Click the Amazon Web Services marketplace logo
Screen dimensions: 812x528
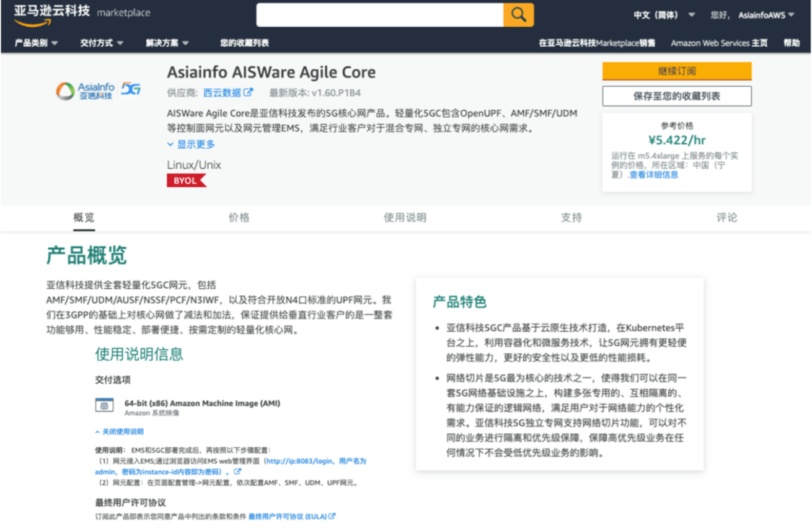82,15
